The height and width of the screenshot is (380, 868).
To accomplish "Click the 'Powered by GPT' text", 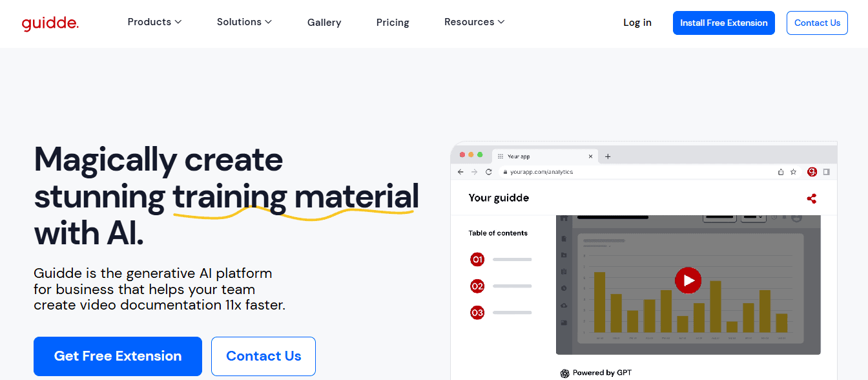I will pos(602,373).
